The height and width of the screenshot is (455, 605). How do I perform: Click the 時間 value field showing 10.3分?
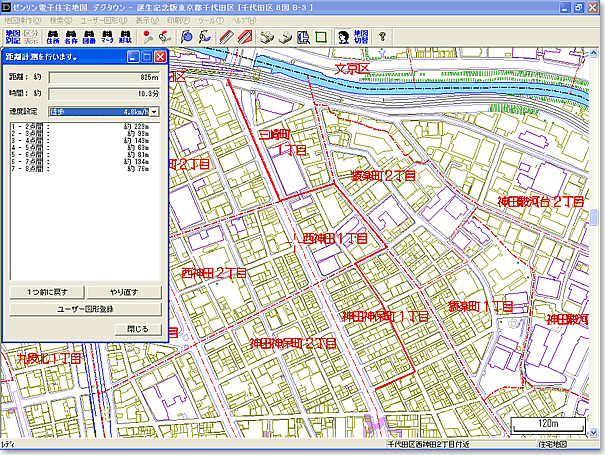[x=104, y=93]
